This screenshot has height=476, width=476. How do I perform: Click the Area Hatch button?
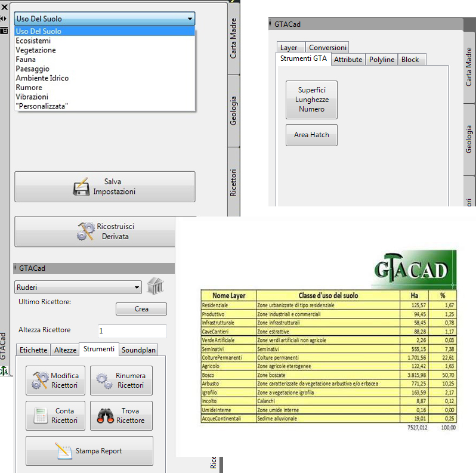tap(311, 135)
